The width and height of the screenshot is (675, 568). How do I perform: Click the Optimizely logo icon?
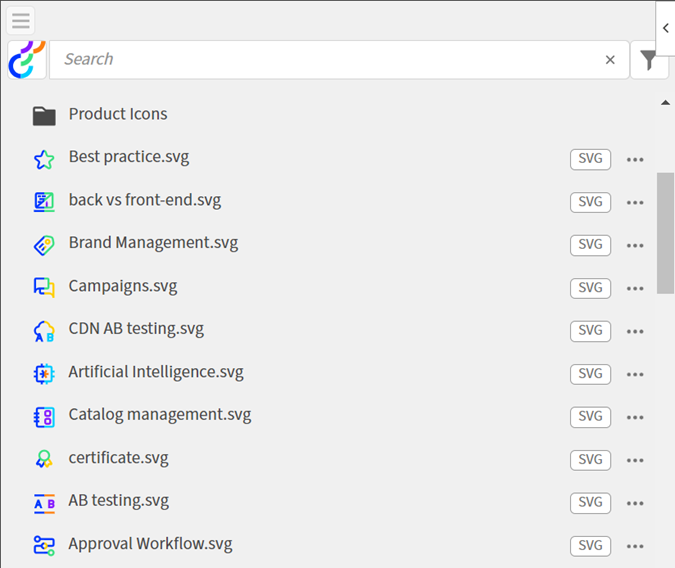coord(27,59)
